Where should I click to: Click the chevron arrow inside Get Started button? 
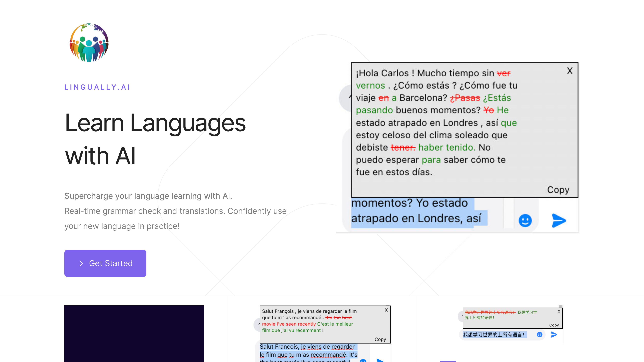pos(81,263)
